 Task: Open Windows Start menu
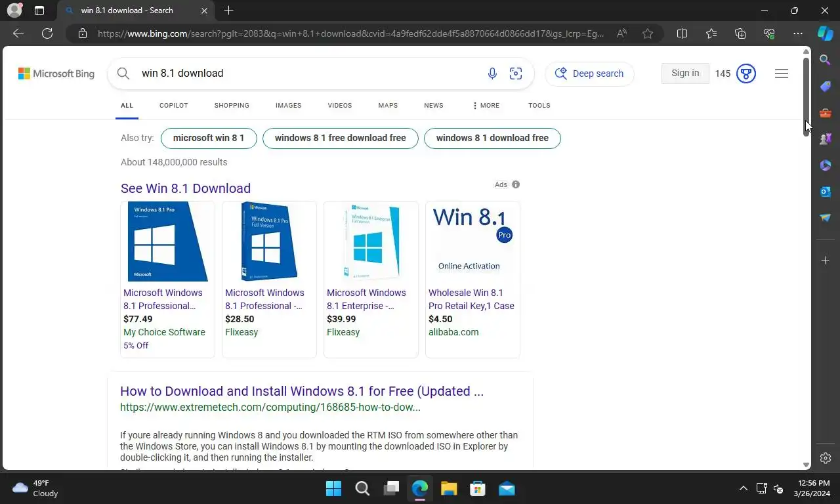point(333,488)
